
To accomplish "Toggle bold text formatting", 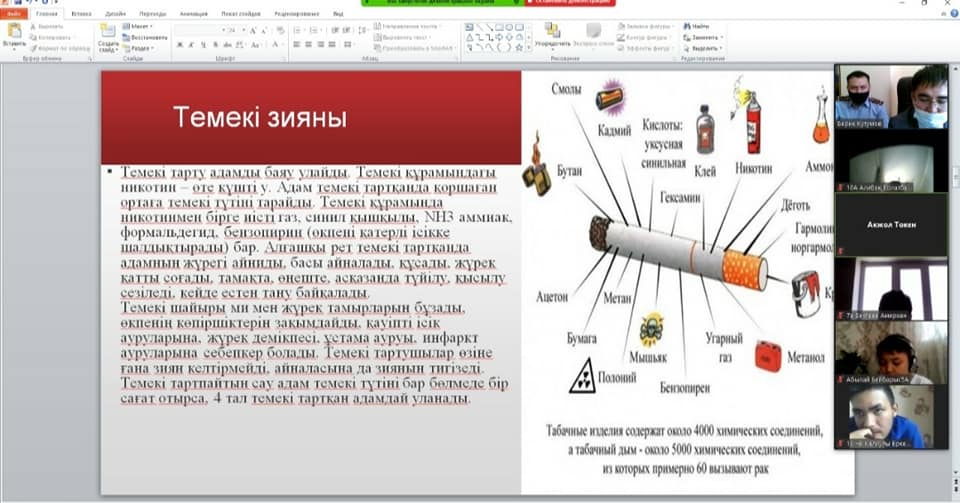I will [x=179, y=45].
